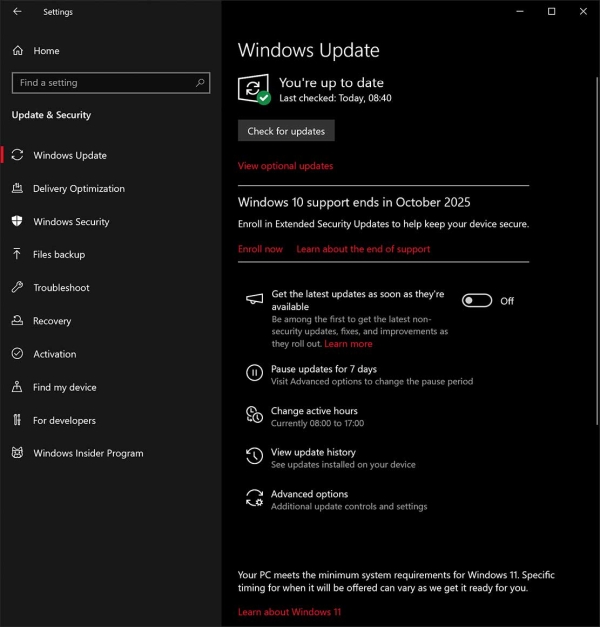The width and height of the screenshot is (600, 627).
Task: Click the Delivery Optimization sidebar icon
Action: (x=17, y=188)
